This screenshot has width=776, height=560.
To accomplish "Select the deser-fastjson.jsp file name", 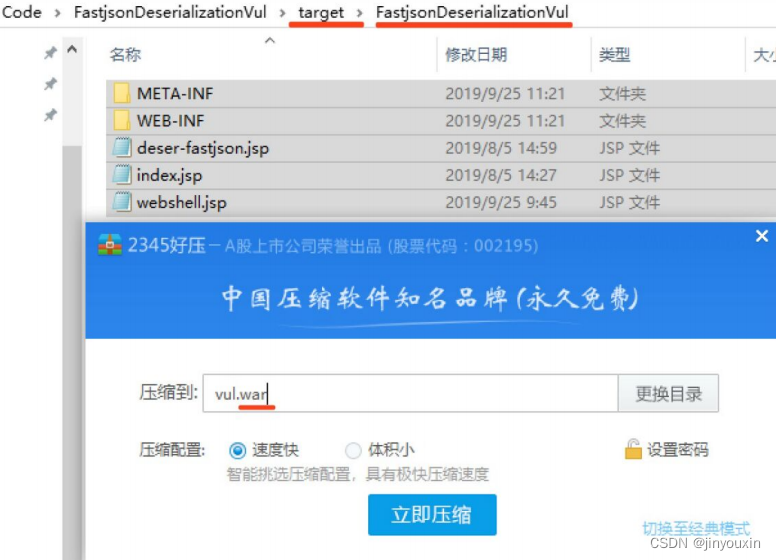I will tap(203, 148).
